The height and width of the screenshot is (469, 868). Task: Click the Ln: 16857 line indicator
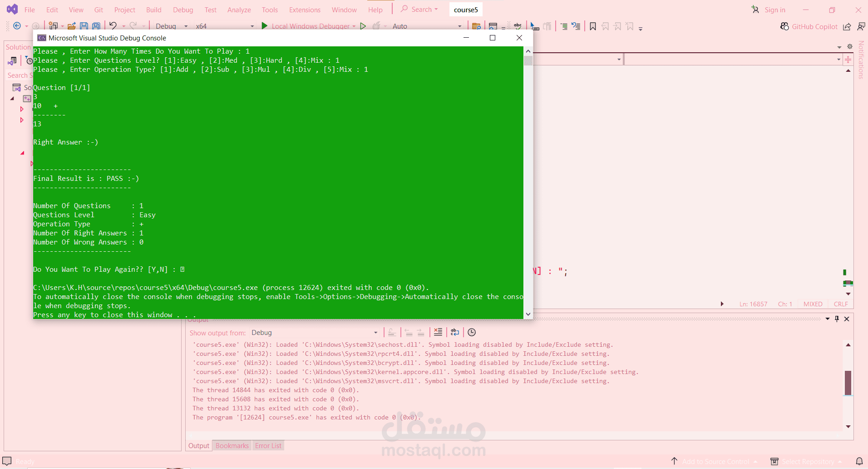pos(753,304)
